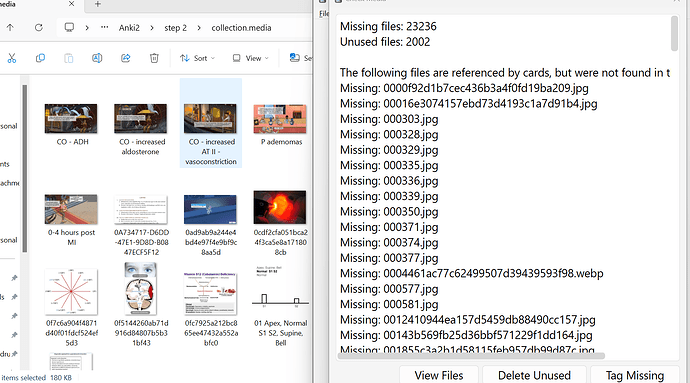Click the This PC monitor icon in breadcrumb
The width and height of the screenshot is (690, 383).
tap(69, 27)
